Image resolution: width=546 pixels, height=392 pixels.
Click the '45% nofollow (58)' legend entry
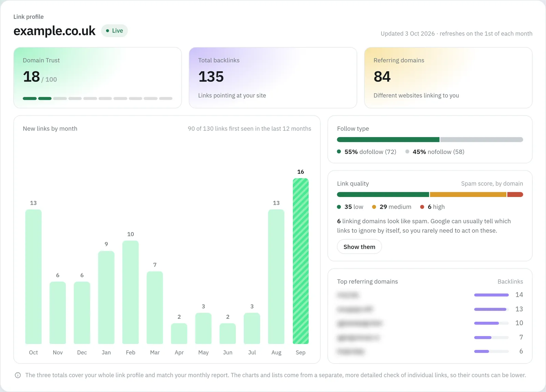pos(435,152)
